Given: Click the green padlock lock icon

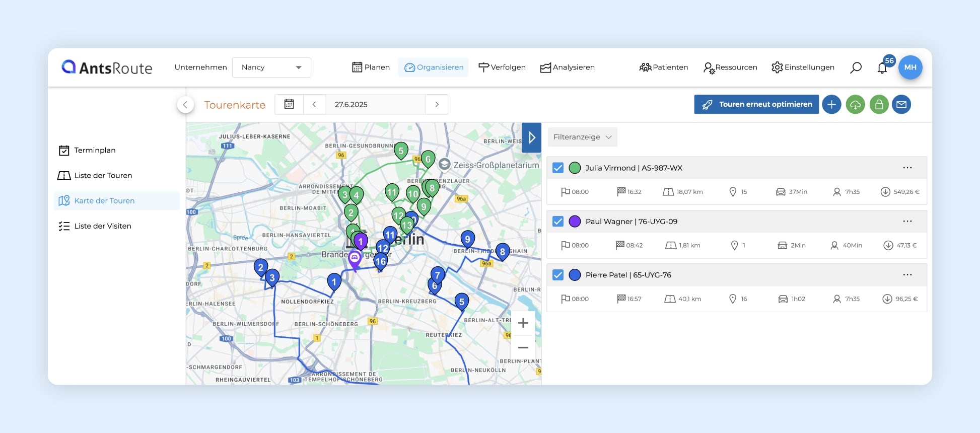Looking at the screenshot, I should pos(879,105).
